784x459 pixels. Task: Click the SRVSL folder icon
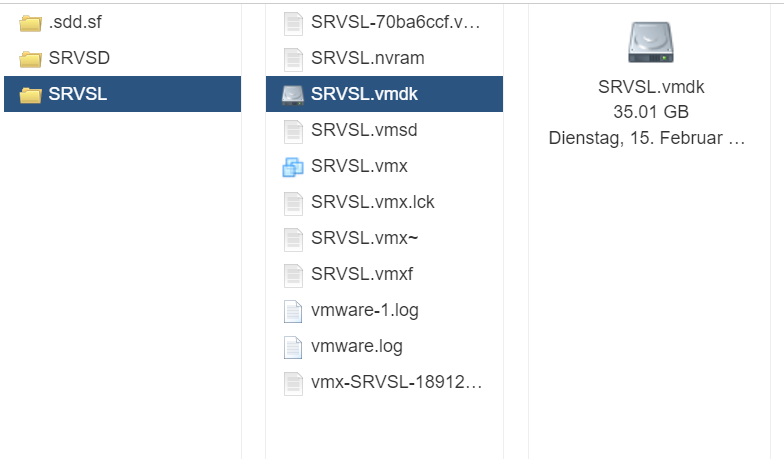pos(30,95)
